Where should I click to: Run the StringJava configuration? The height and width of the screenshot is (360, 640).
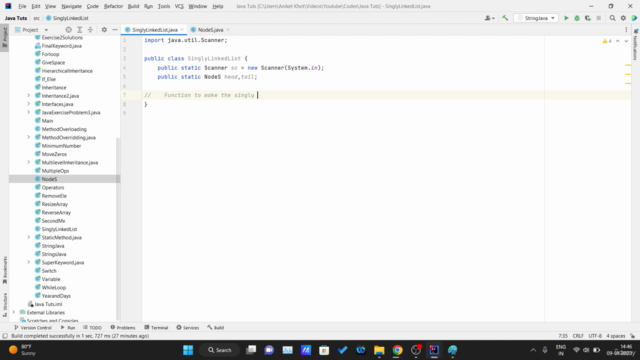(x=566, y=18)
